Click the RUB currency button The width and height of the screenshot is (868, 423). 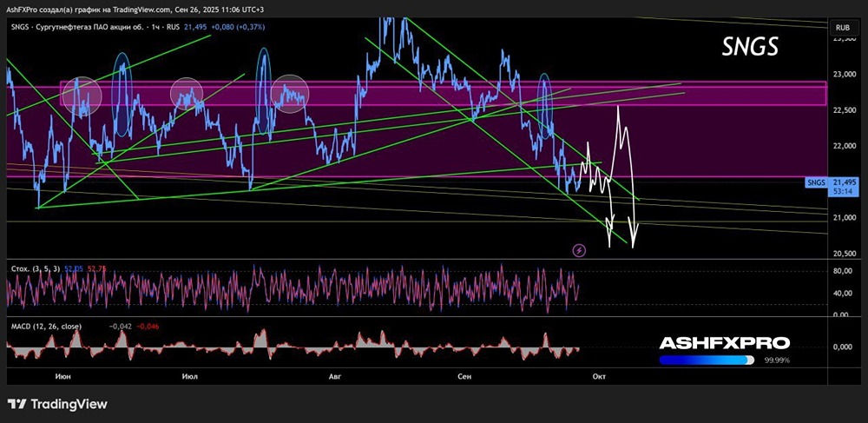[x=843, y=27]
